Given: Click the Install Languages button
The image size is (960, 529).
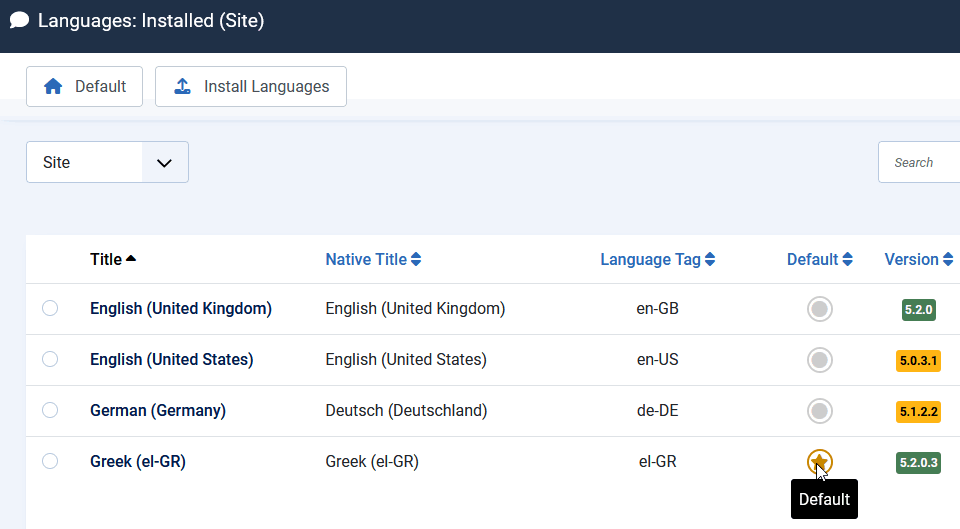Looking at the screenshot, I should coord(251,87).
